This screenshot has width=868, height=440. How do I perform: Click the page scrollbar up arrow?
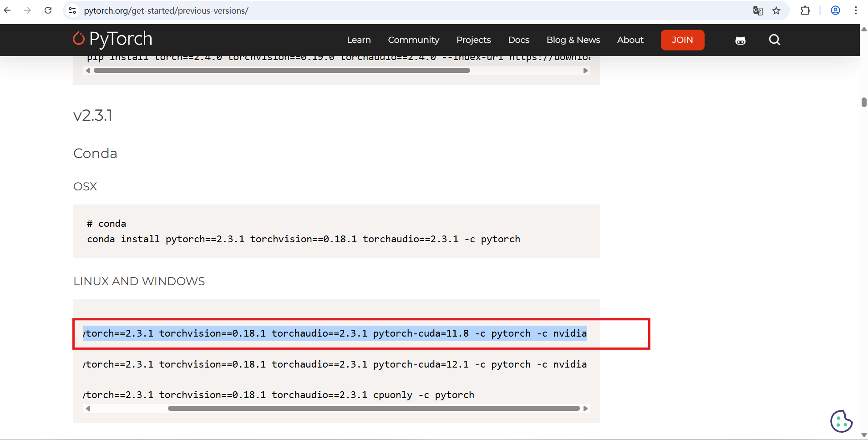864,29
